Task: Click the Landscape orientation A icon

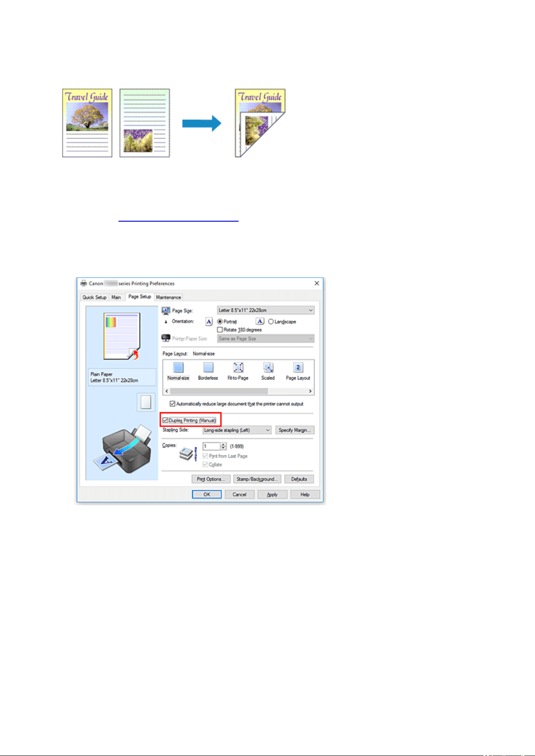Action: point(260,321)
